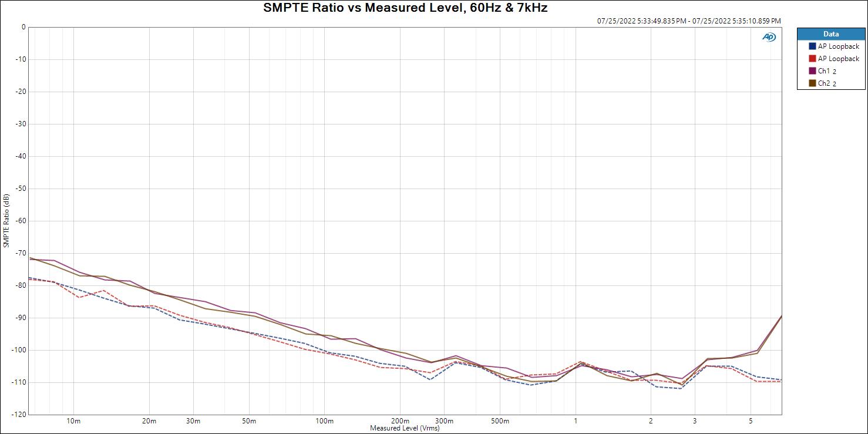Viewport: 868px width, 434px height.
Task: Select the Ch2 legend label
Action: (x=827, y=83)
